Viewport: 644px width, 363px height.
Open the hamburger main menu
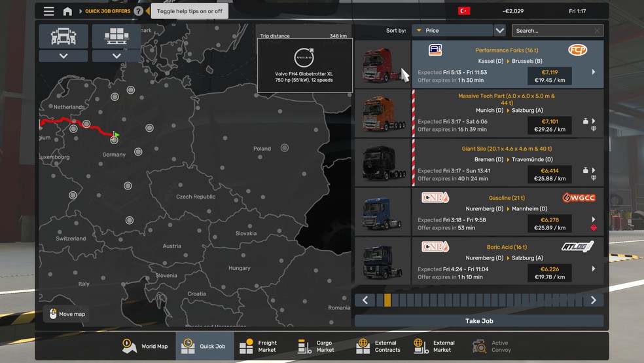[49, 11]
